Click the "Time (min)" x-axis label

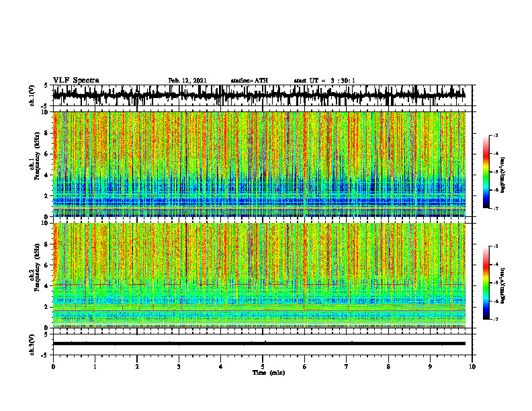click(269, 373)
